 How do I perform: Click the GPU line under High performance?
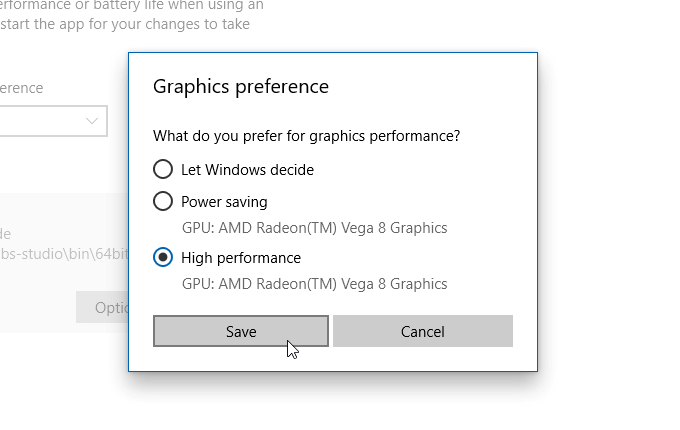pos(314,284)
